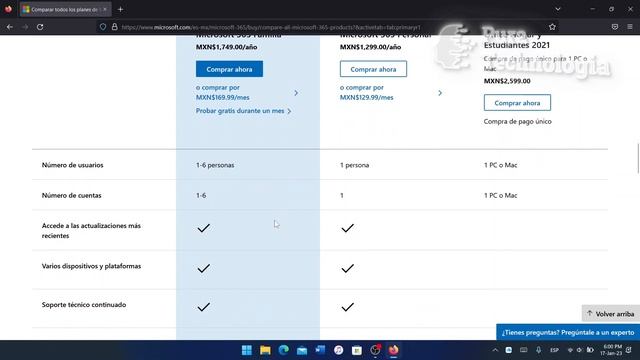
Task: Click 'Accede a las actualizaciones más recientes' label
Action: point(91,231)
